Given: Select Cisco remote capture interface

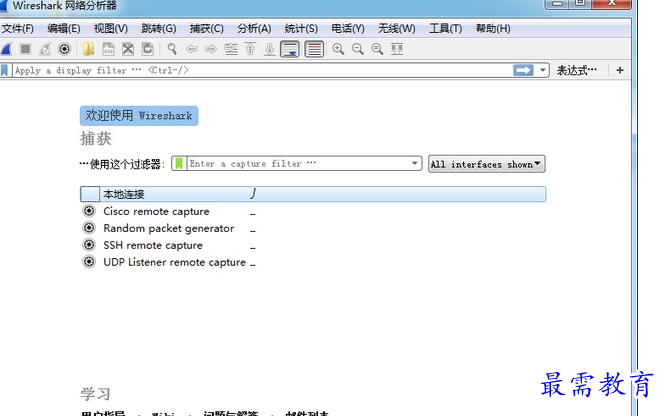Looking at the screenshot, I should click(x=156, y=211).
